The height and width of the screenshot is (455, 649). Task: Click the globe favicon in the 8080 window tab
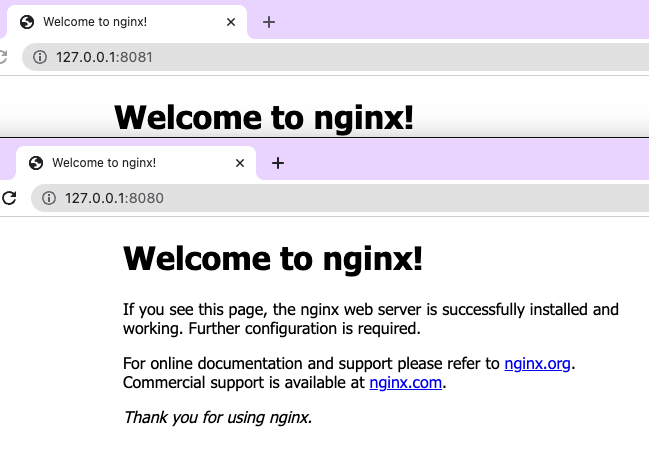point(36,163)
